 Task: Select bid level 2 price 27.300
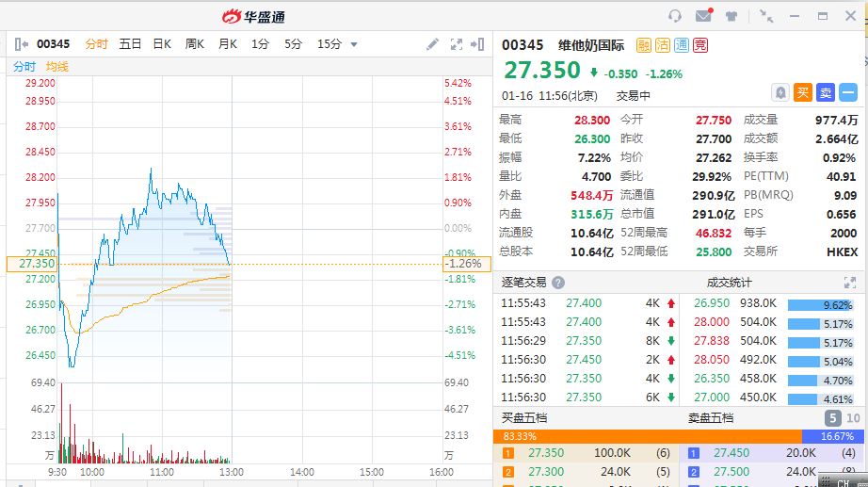coord(546,472)
